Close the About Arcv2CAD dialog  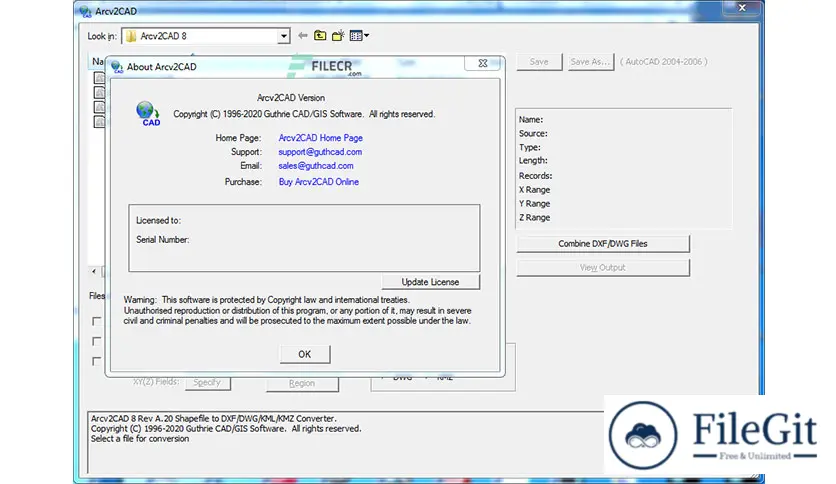pos(483,63)
